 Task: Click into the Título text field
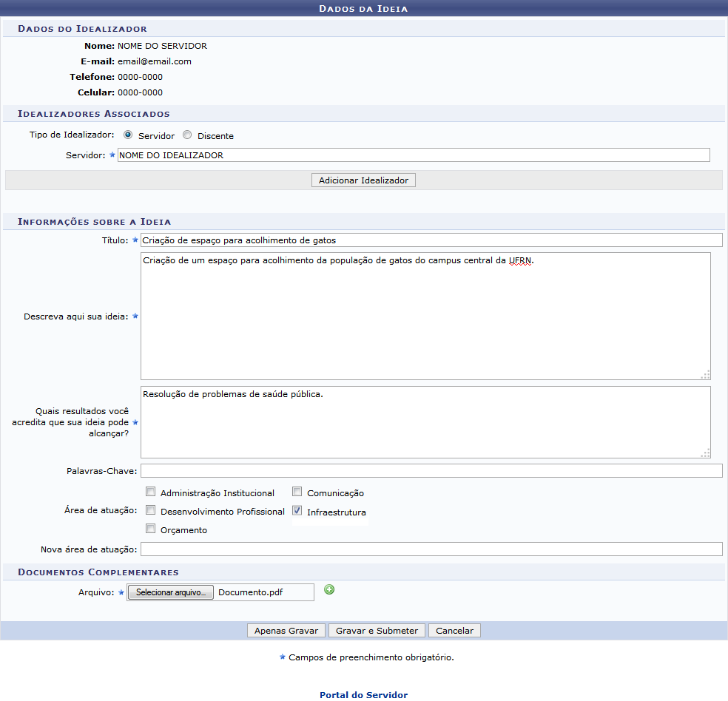431,240
